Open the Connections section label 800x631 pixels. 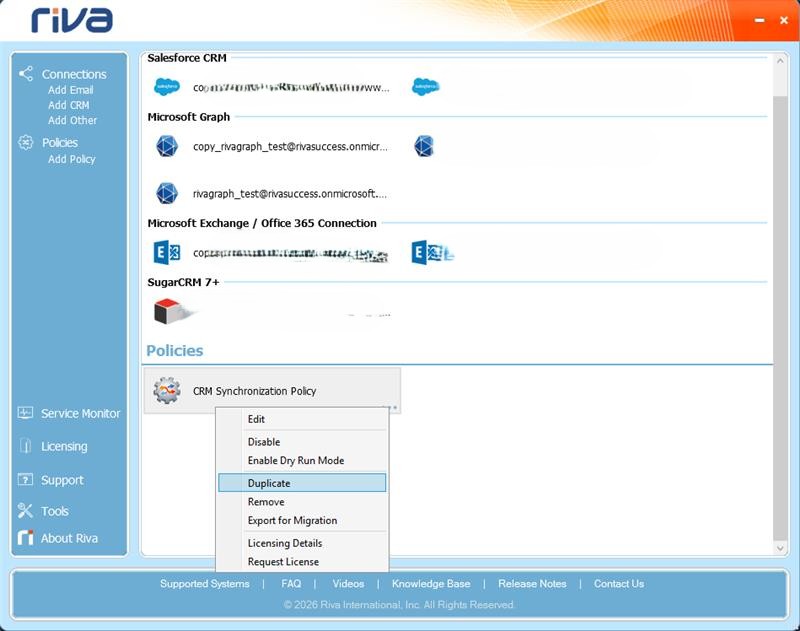(74, 74)
